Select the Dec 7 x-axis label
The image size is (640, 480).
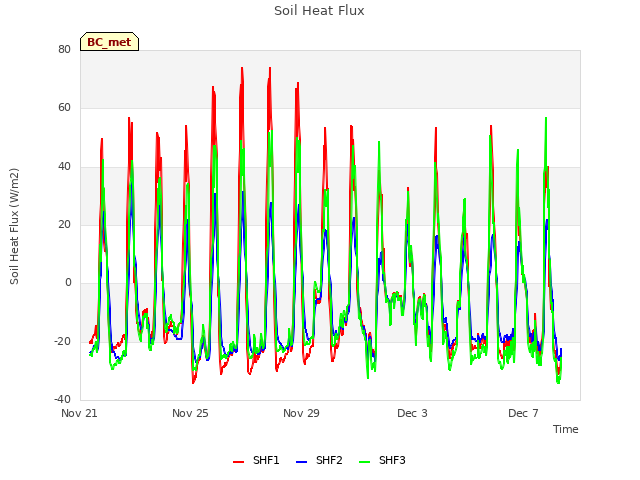[x=523, y=413]
